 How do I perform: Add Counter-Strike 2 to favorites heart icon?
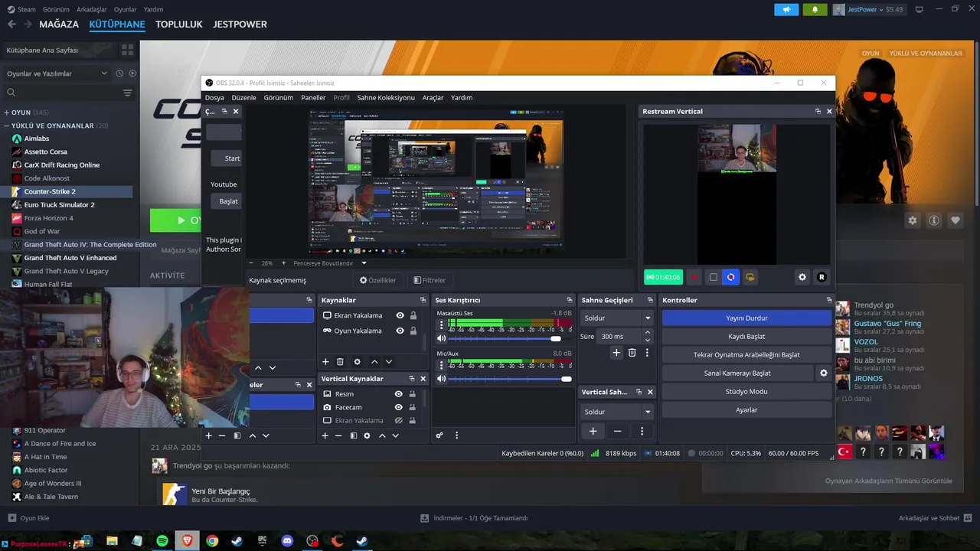(x=955, y=220)
